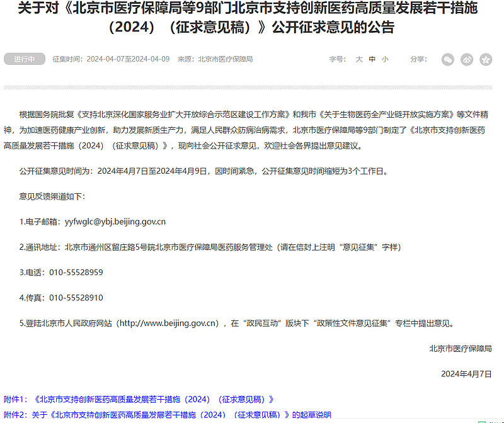Screen dimensions: 504x423
Task: Click the fax number 010-55528910
Action: tap(76, 298)
